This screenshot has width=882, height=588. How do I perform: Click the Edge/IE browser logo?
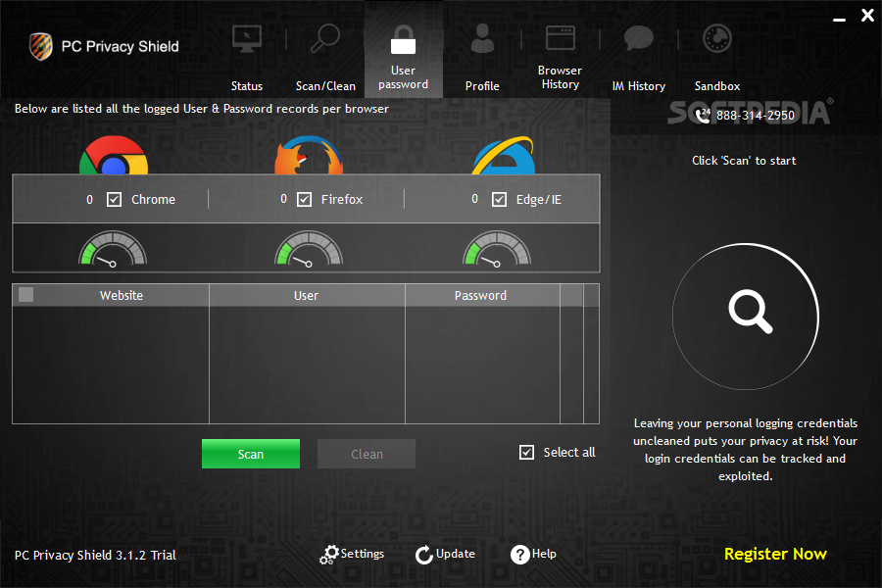click(503, 155)
